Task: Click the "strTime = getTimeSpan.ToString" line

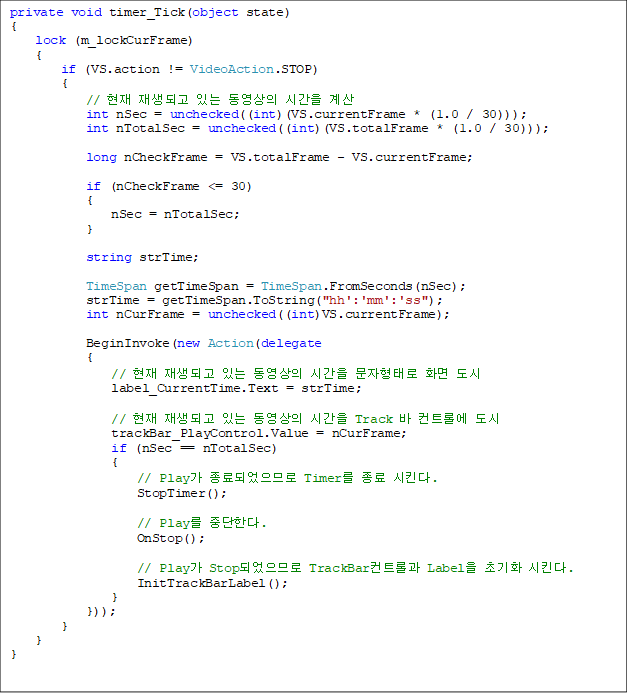Action: click(x=265, y=301)
